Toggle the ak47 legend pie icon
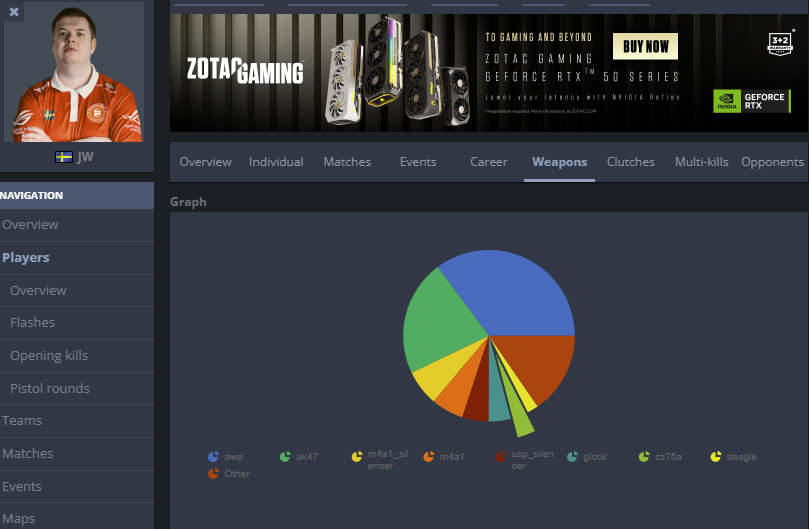This screenshot has width=809, height=529. [x=285, y=457]
